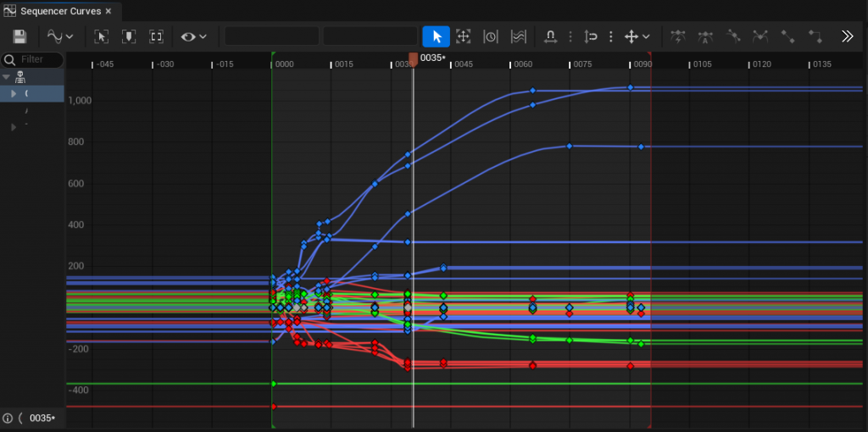Screen dimensions: 868x432
Task: Set auto tangent with letter A icon
Action: tap(705, 36)
